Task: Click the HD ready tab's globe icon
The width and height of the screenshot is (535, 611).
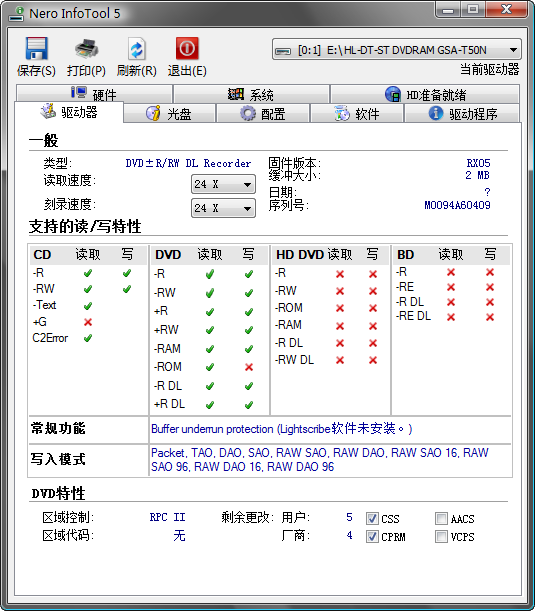Action: coord(393,94)
